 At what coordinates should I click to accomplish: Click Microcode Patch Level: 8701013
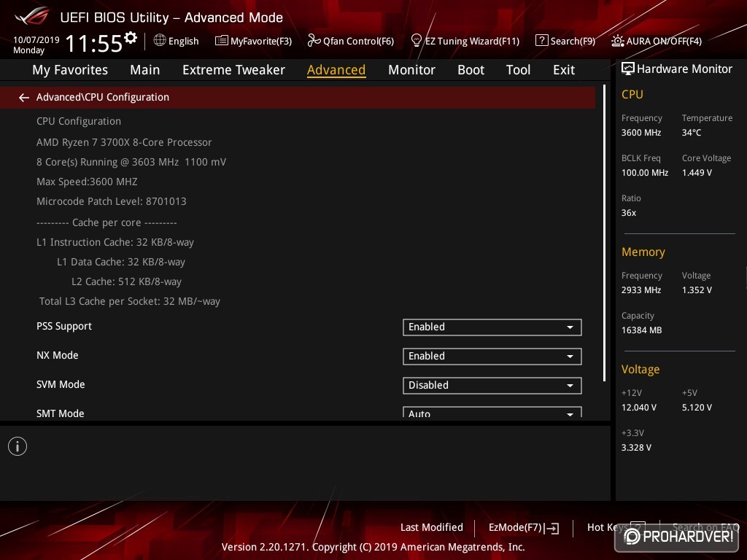tap(111, 201)
